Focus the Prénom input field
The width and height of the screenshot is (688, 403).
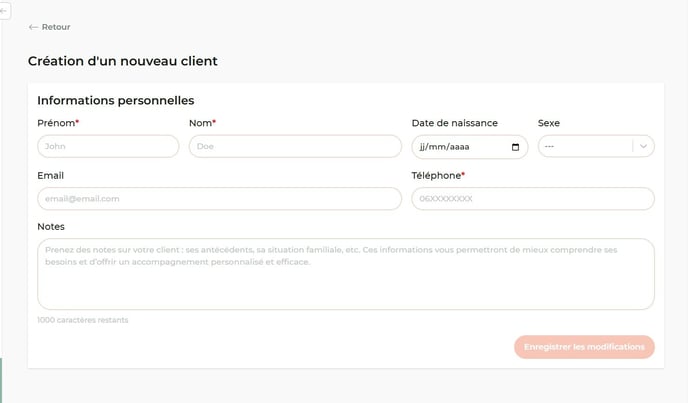[108, 147]
